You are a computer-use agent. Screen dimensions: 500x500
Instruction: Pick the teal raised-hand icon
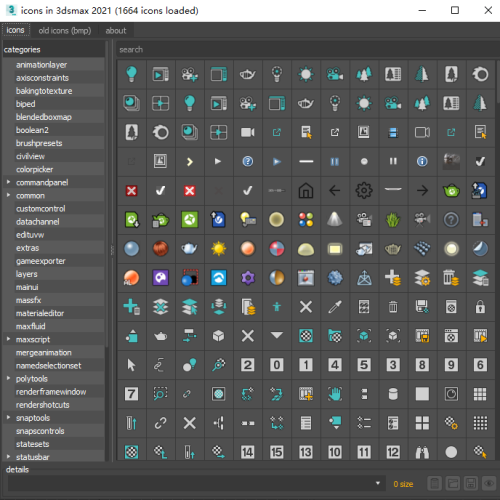click(335, 394)
